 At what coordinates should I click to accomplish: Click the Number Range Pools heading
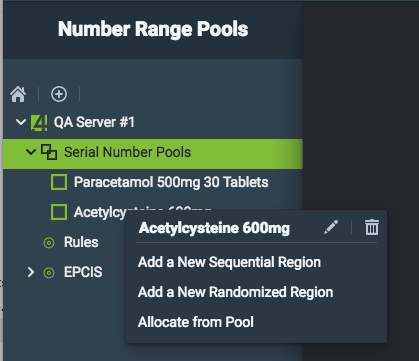[x=153, y=29]
